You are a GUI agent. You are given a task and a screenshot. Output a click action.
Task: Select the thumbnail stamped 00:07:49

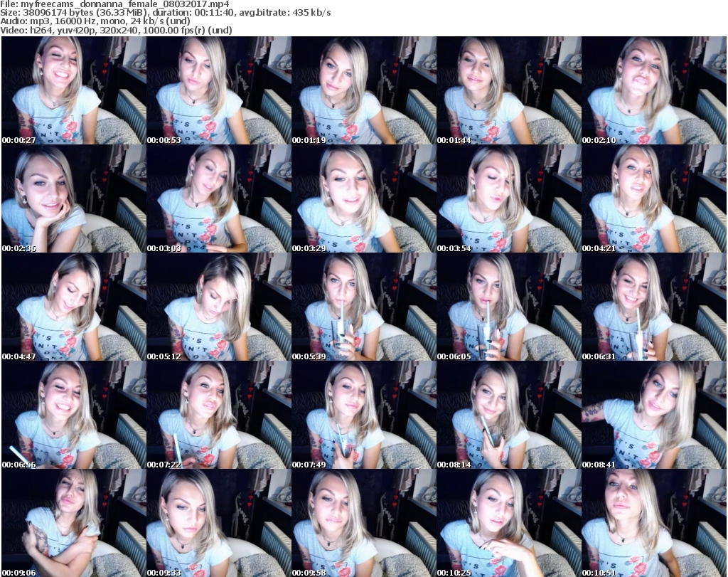(363, 415)
